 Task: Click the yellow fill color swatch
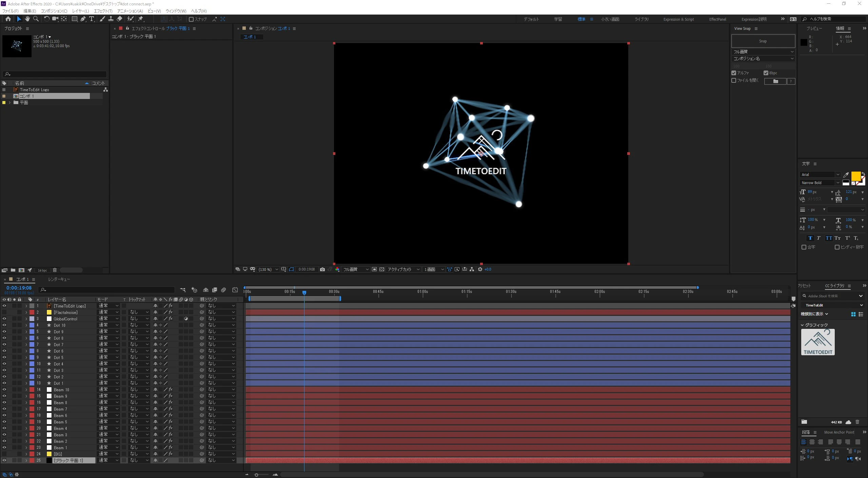point(855,176)
